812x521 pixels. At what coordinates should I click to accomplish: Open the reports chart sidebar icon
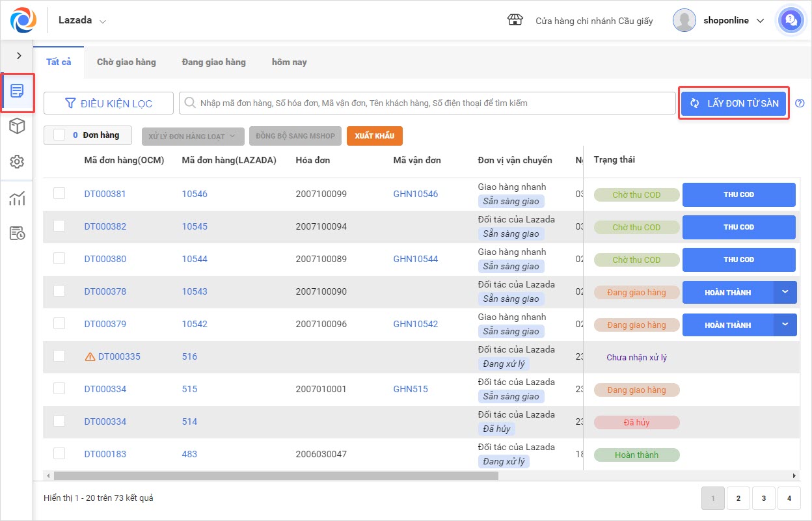click(17, 199)
